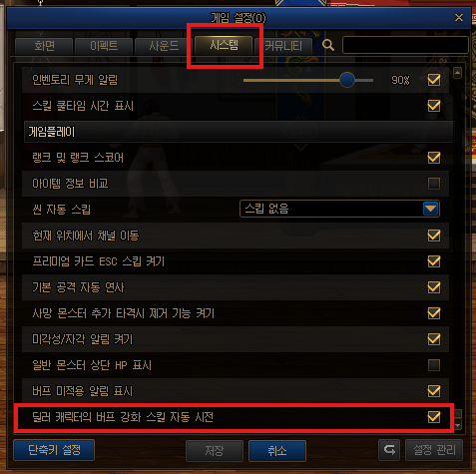Image resolution: width=476 pixels, height=474 pixels.
Task: Click the reset arrow icon button
Action: click(389, 450)
